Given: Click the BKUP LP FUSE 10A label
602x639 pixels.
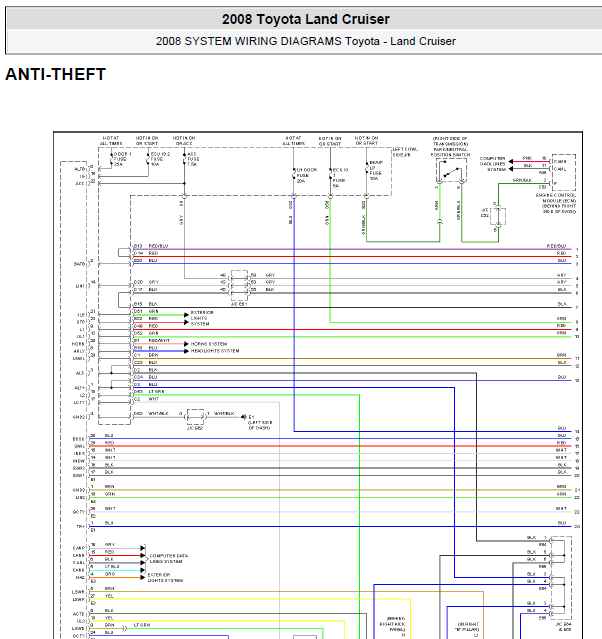Looking at the screenshot, I should click(376, 170).
